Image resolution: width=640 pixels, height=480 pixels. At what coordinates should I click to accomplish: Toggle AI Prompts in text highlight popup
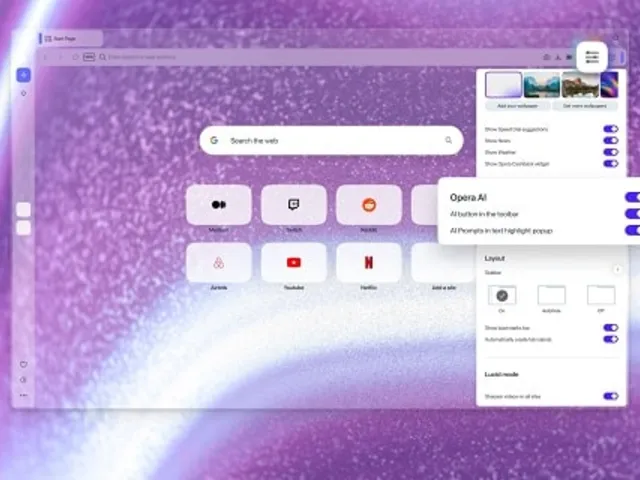631,230
